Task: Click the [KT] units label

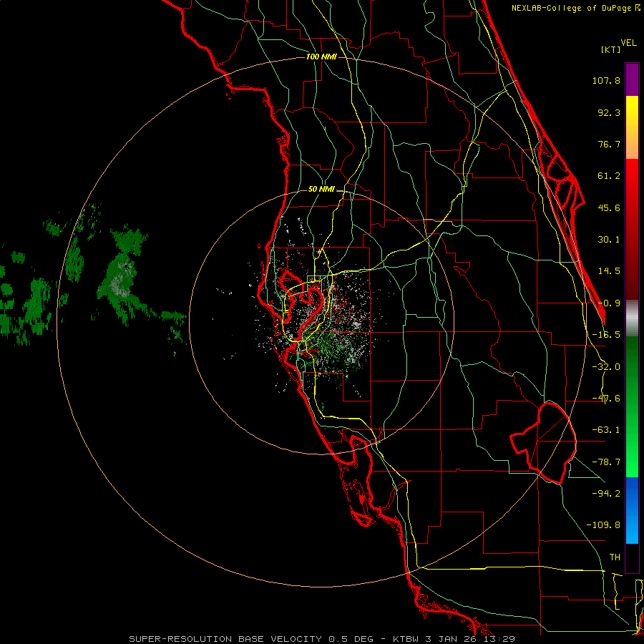Action: click(610, 49)
